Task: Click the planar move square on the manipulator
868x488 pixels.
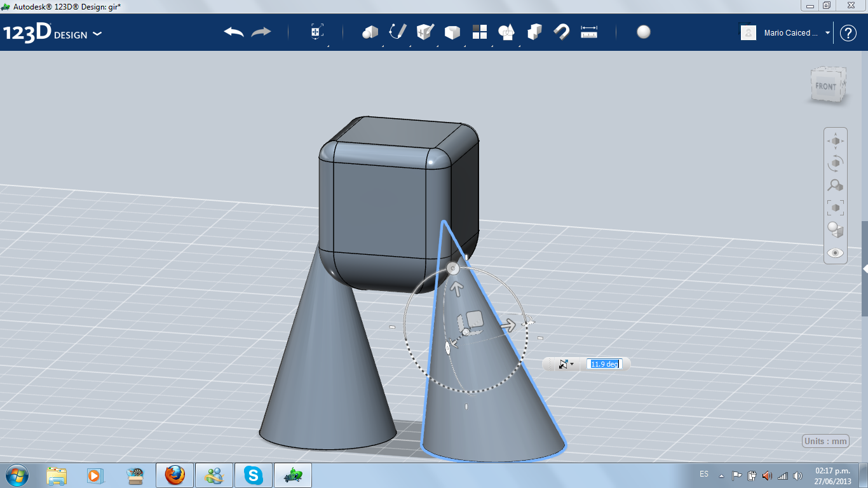Action: pyautogui.click(x=475, y=319)
